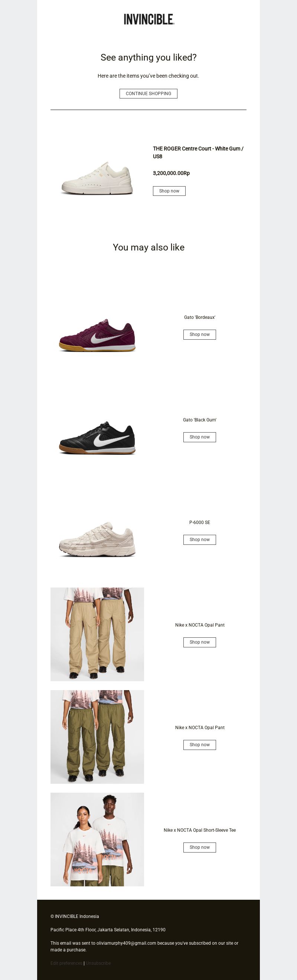
Task: Click the INVINCIBLE logo at top
Action: [149, 19]
